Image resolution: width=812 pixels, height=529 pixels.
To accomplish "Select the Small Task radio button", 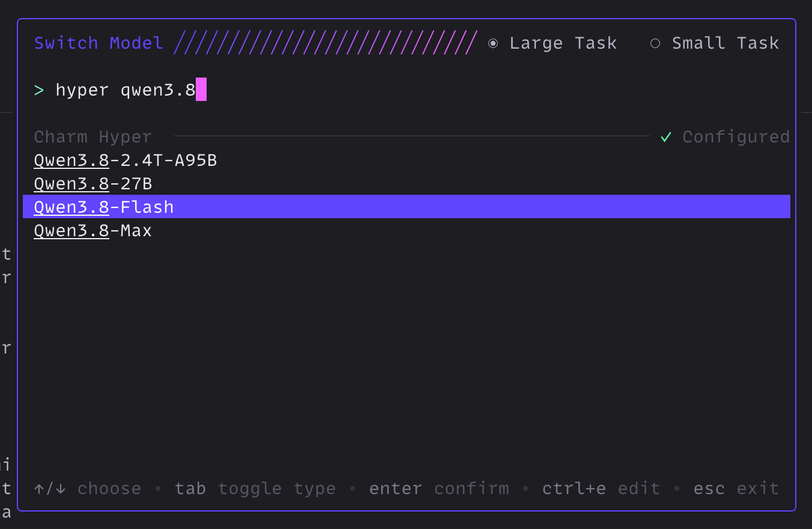I will tap(655, 43).
